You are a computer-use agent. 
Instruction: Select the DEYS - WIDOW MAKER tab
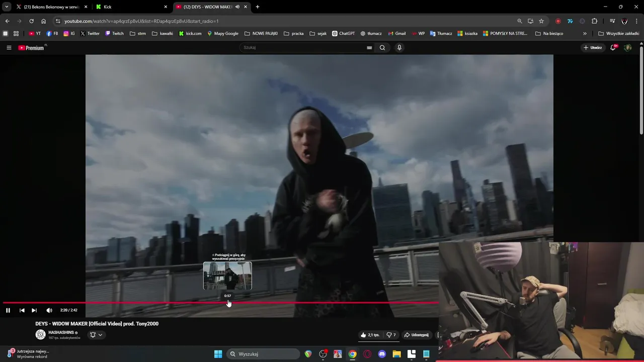207,7
